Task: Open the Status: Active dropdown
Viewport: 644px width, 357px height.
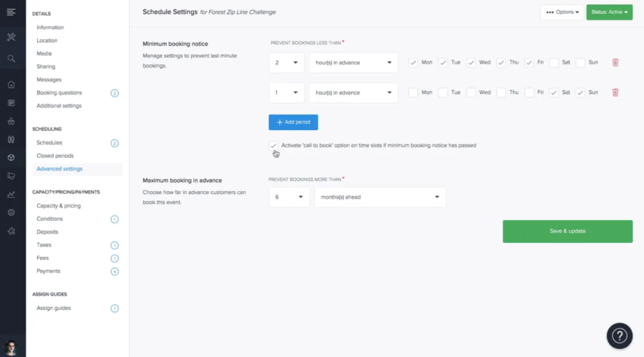Action: coord(609,12)
